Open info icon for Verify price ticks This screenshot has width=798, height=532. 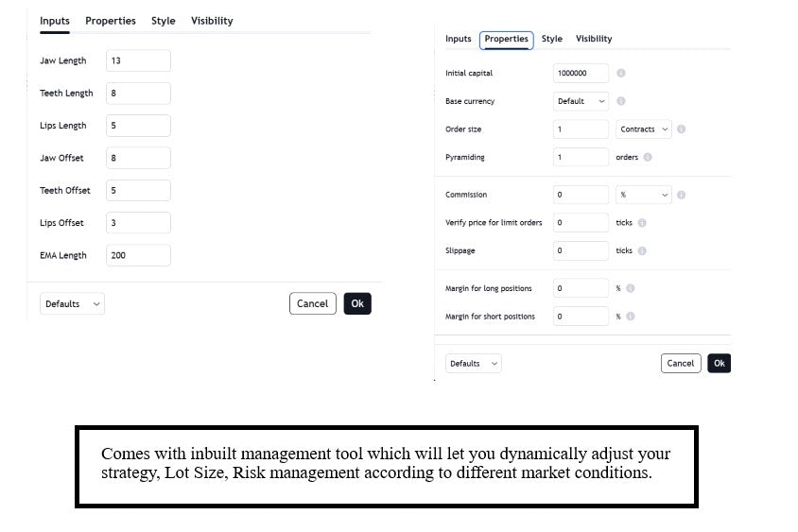point(642,222)
